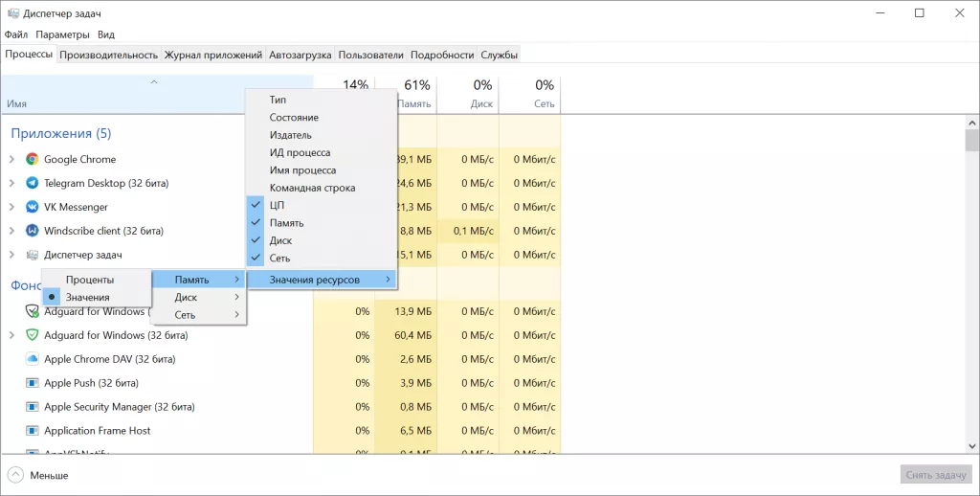Viewport: 980px width, 496px height.
Task: Uncheck the ЦП column option
Action: [277, 205]
